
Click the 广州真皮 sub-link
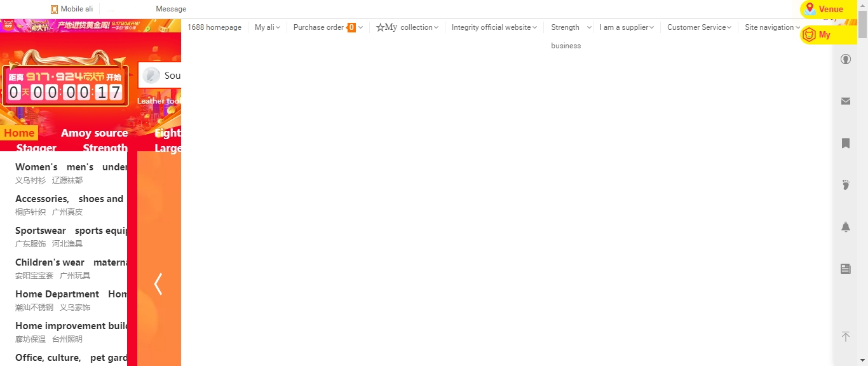point(67,212)
